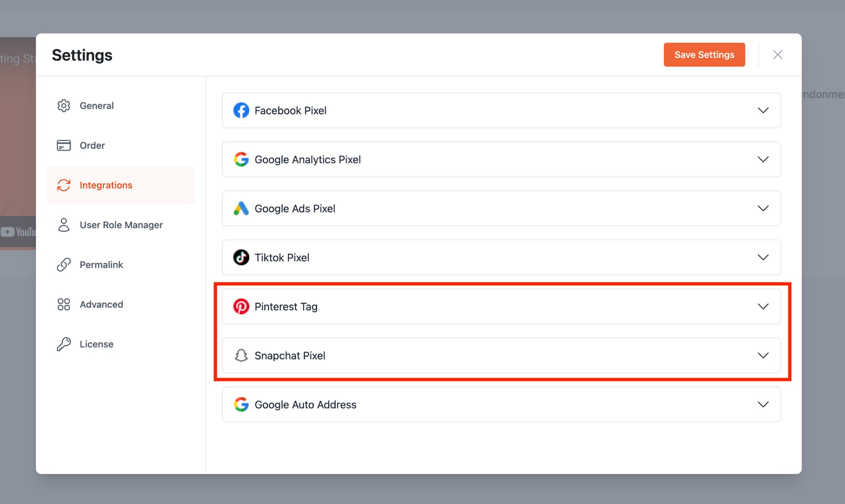
Task: Click the Google Analytics logo icon
Action: click(x=241, y=159)
